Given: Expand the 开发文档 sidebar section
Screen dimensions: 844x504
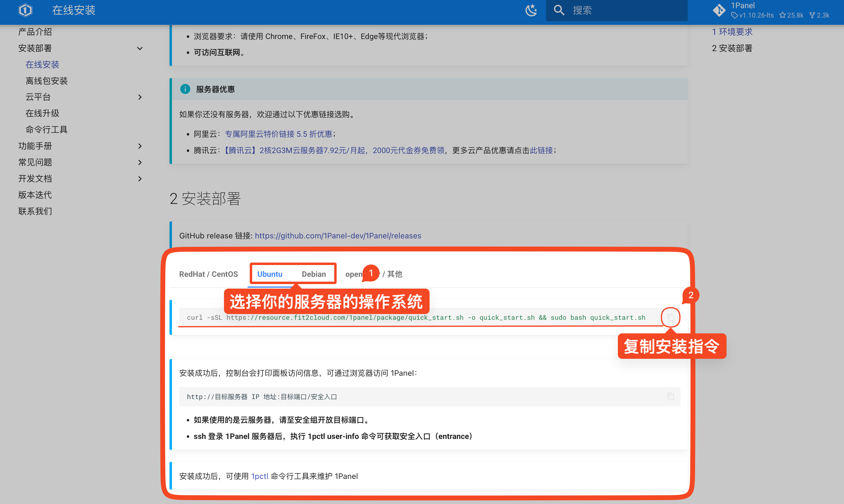Looking at the screenshot, I should 140,179.
